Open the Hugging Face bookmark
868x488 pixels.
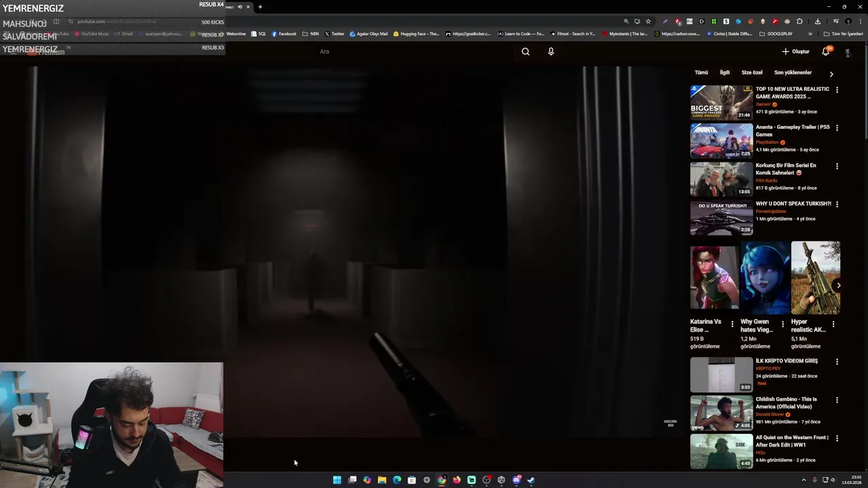[416, 34]
